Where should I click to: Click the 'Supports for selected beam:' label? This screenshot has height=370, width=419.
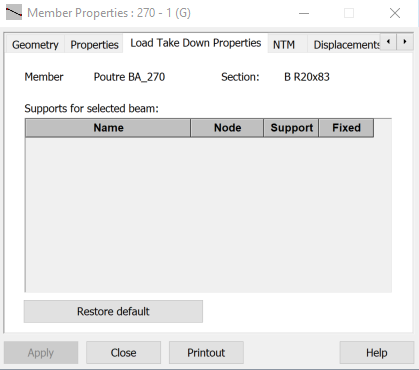(x=91, y=109)
